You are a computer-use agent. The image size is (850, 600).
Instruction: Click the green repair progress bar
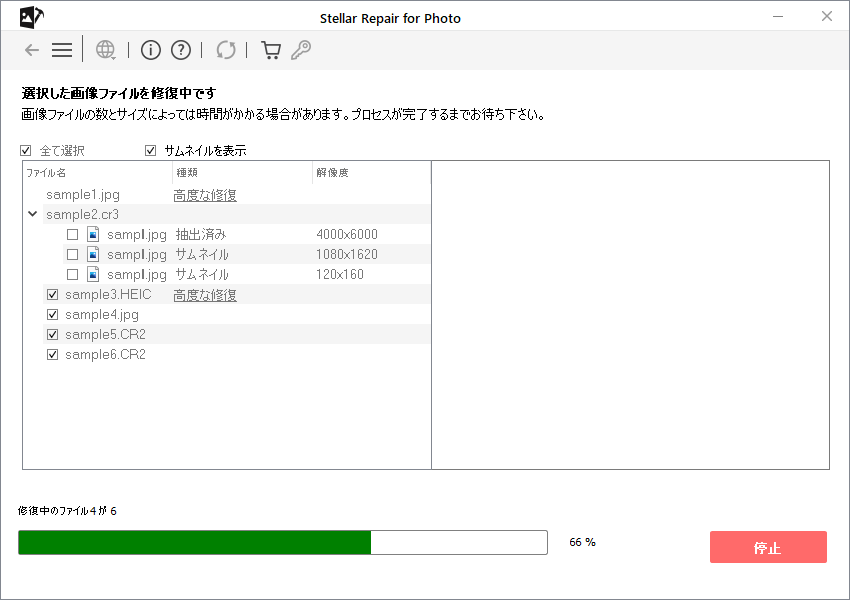point(282,543)
